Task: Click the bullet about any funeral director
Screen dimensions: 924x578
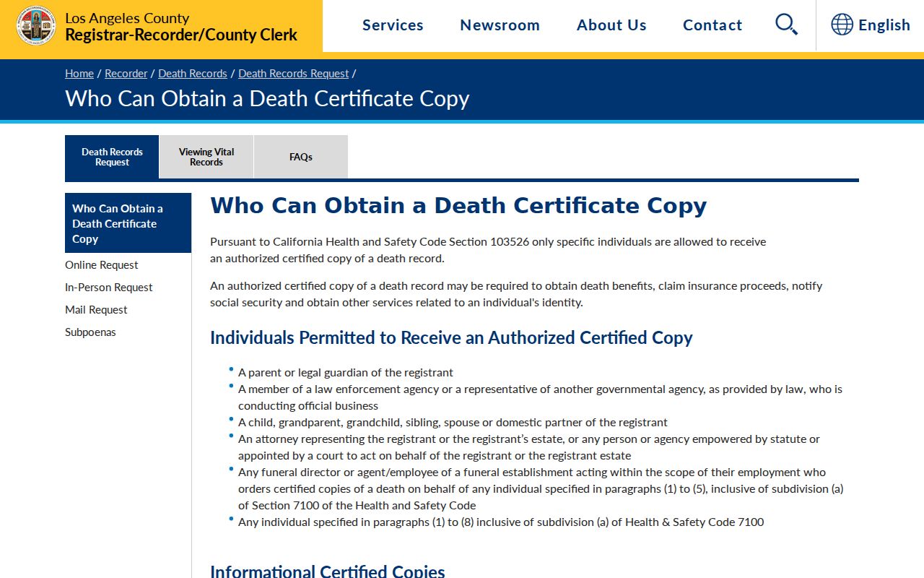Action: 541,489
